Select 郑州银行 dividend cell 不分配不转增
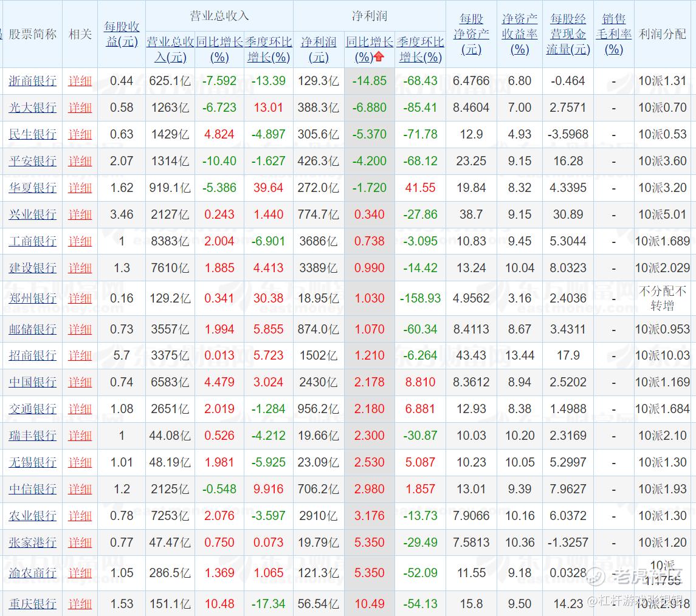This screenshot has height=616, width=696. click(x=663, y=298)
